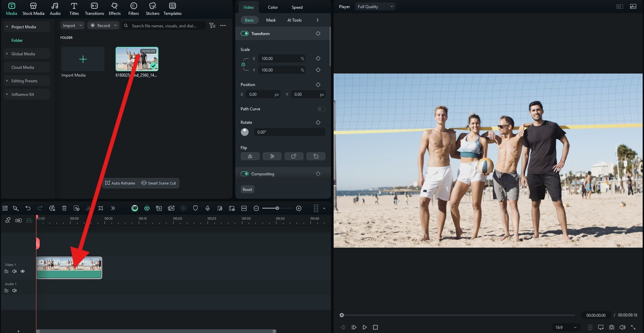
Task: Click the Auto Reframe button
Action: pos(120,183)
